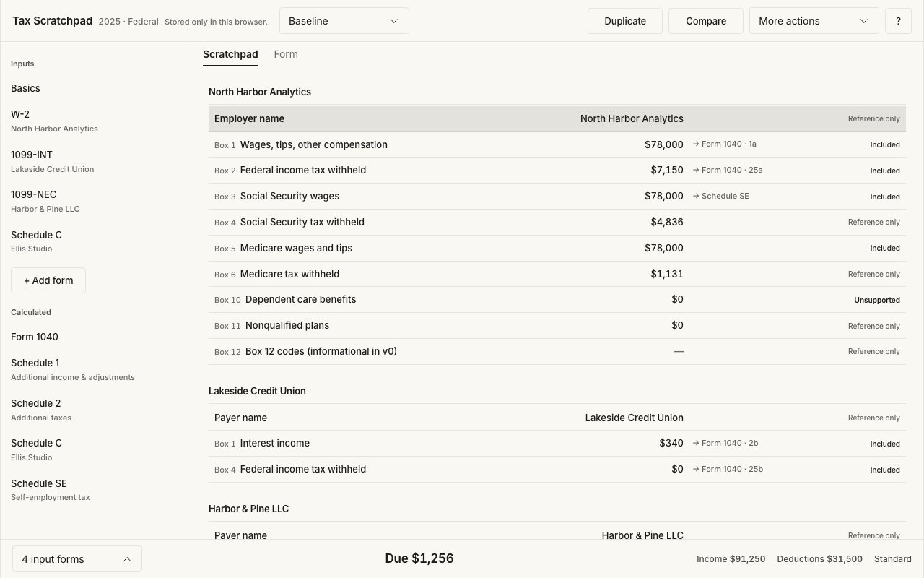The height and width of the screenshot is (578, 924).
Task: Open the Baseline scenario dropdown
Action: coord(344,21)
